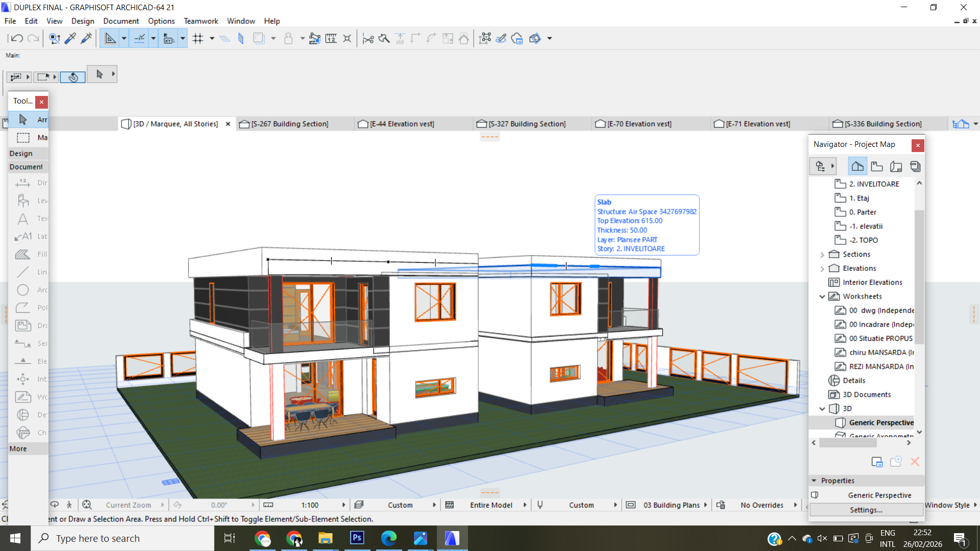This screenshot has height=551, width=980.
Task: Click the Settings... button in Navigator
Action: (866, 510)
